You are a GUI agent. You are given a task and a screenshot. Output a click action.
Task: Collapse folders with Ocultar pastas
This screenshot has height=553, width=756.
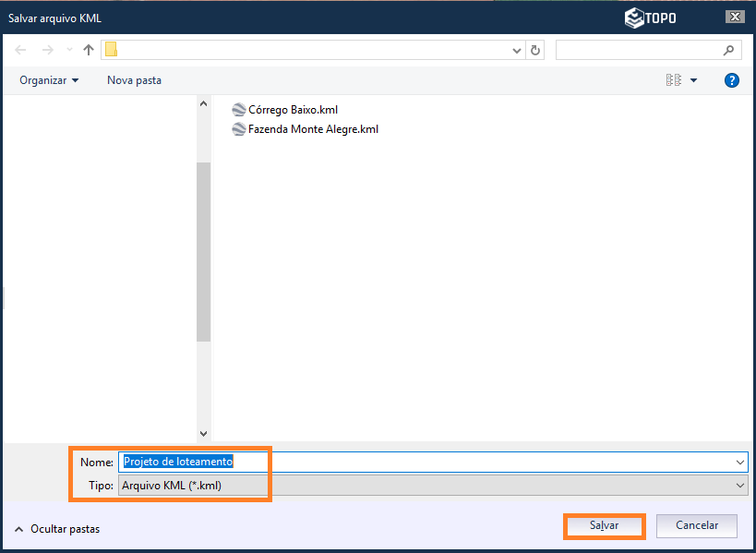(x=57, y=529)
